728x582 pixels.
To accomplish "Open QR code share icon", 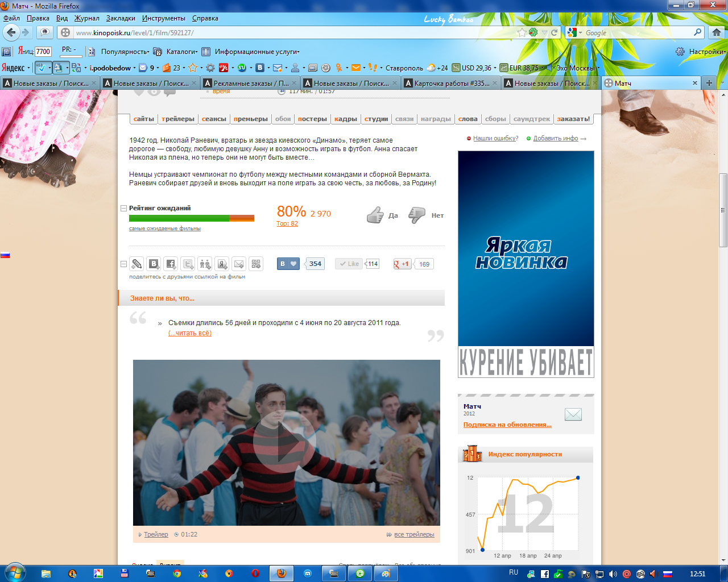I will tap(256, 264).
